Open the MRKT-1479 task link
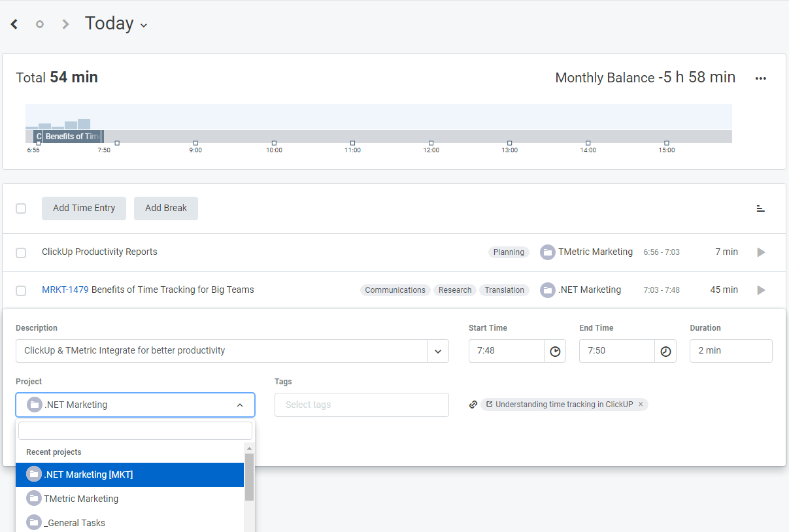 tap(65, 290)
